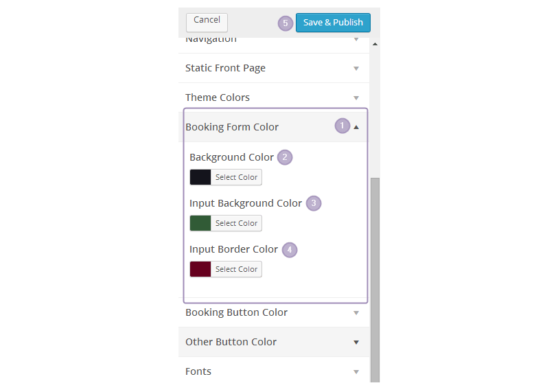Screen dimensions: 558x392
Task: Click the green Input Background Color swatch
Action: 200,223
